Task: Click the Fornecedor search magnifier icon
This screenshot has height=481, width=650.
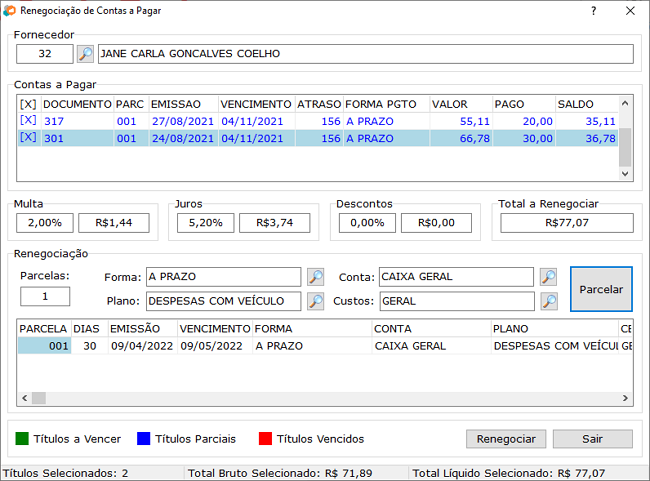Action: coord(86,54)
